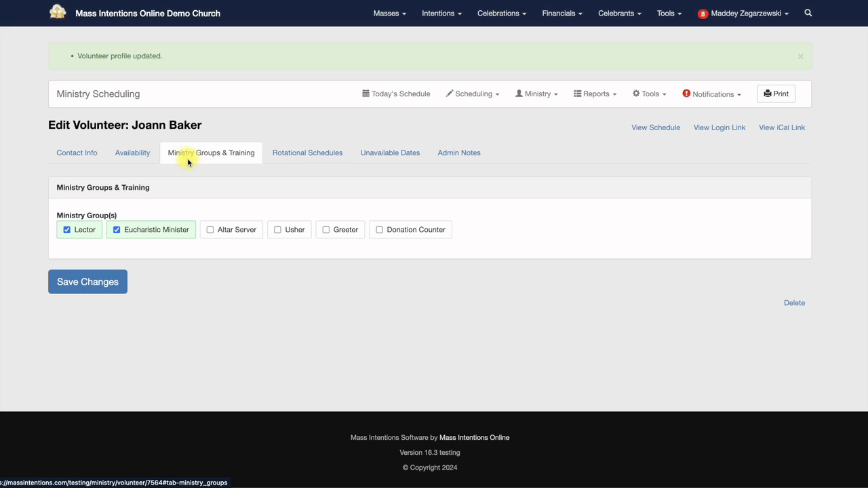
Task: Check the Altar Server checkbox
Action: [210, 230]
